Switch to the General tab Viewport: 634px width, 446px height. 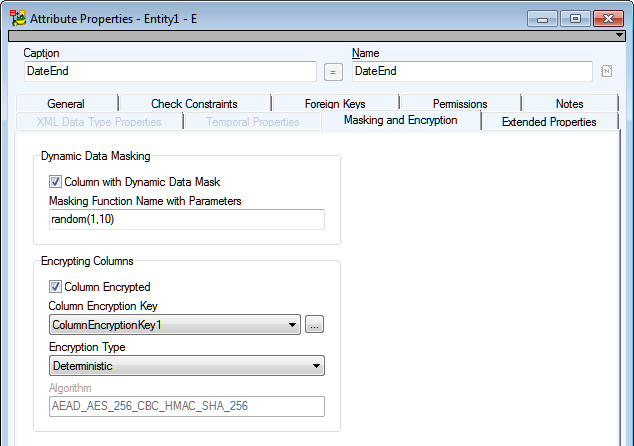66,103
